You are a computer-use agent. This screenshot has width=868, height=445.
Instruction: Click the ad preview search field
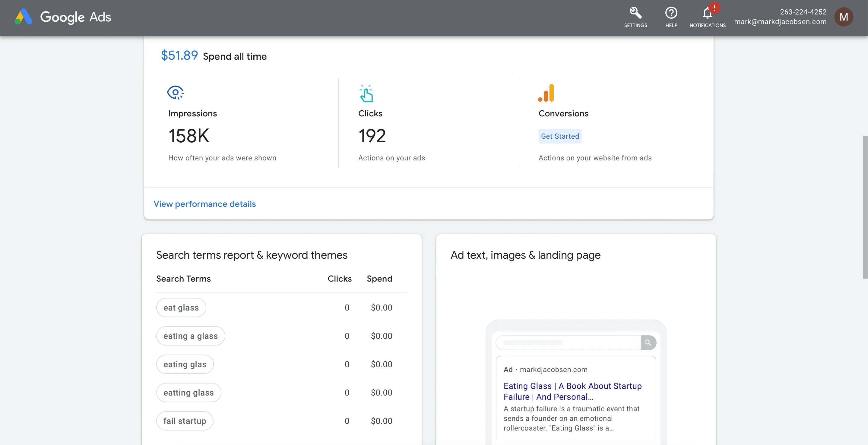(x=568, y=342)
